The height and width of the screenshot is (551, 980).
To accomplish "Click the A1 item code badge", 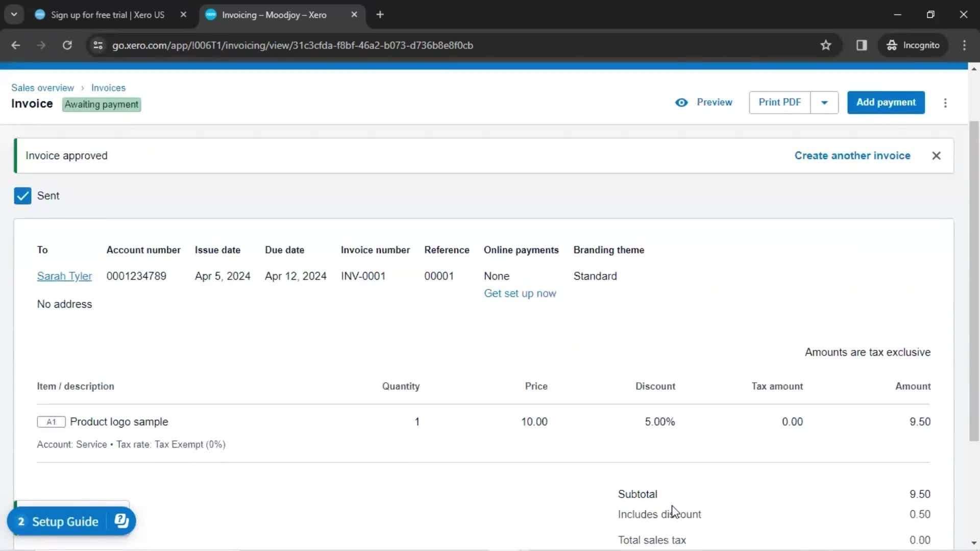I will [51, 422].
